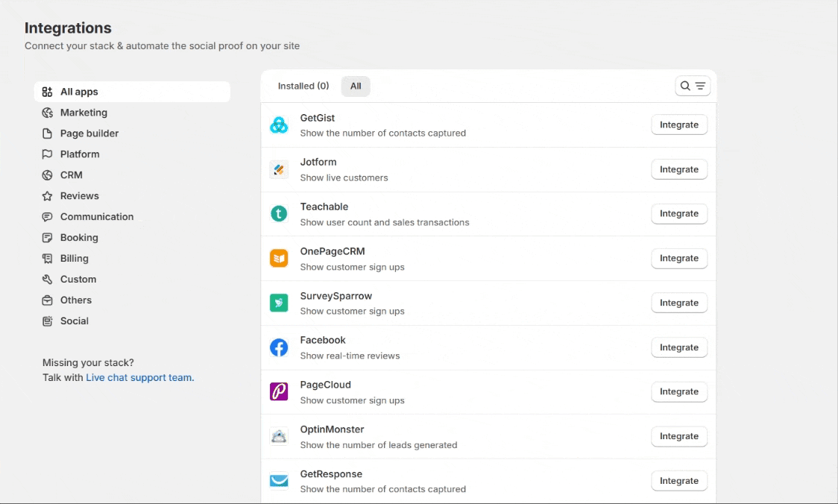Click the Custom wrench icon
Image resolution: width=838 pixels, height=504 pixels.
click(47, 280)
